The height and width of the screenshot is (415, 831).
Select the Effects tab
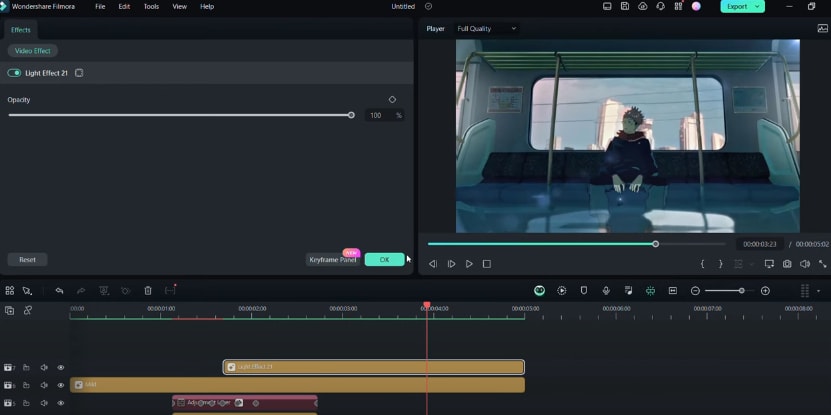click(21, 30)
